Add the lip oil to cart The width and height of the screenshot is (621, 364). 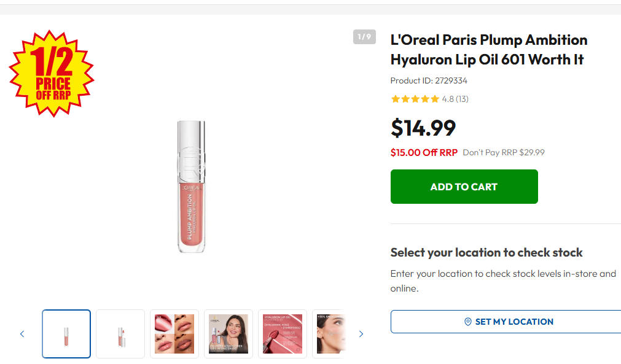point(464,187)
